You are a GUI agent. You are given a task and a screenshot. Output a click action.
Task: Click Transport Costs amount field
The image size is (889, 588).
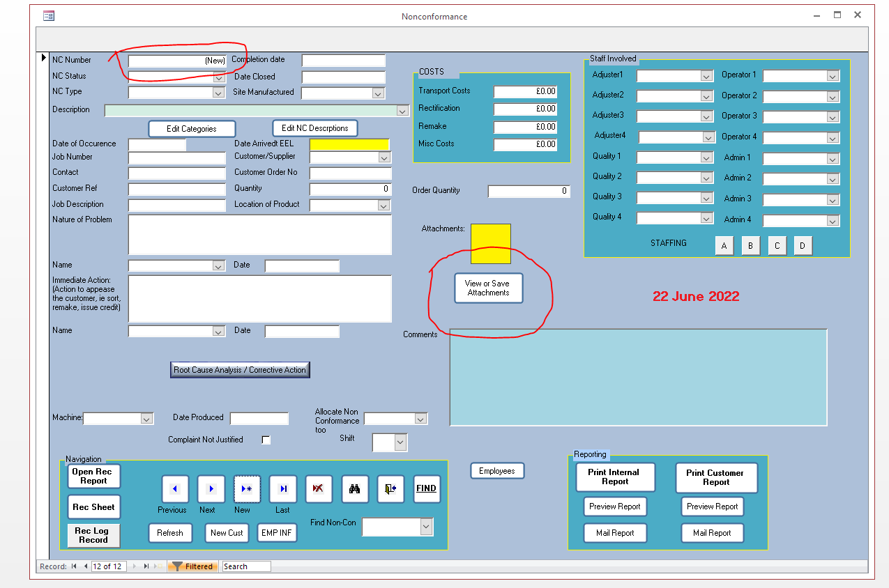[x=525, y=91]
